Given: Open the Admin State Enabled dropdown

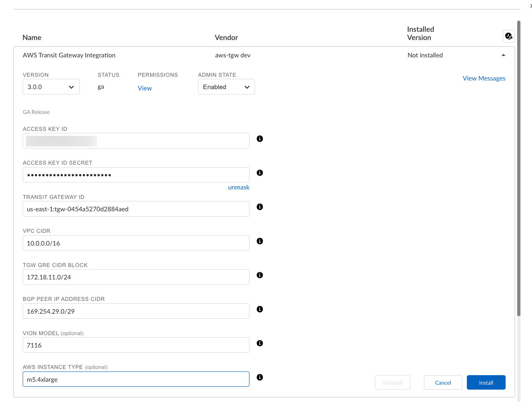Looking at the screenshot, I should (226, 87).
